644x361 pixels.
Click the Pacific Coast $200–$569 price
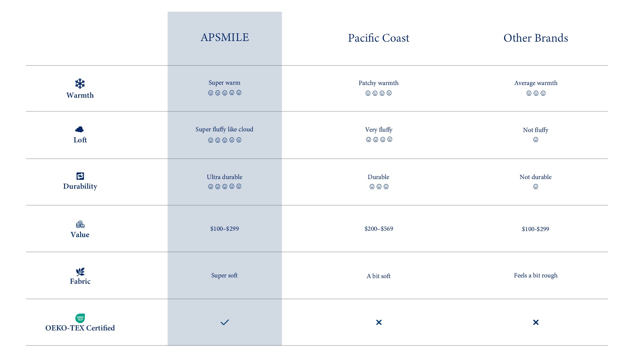(x=379, y=229)
